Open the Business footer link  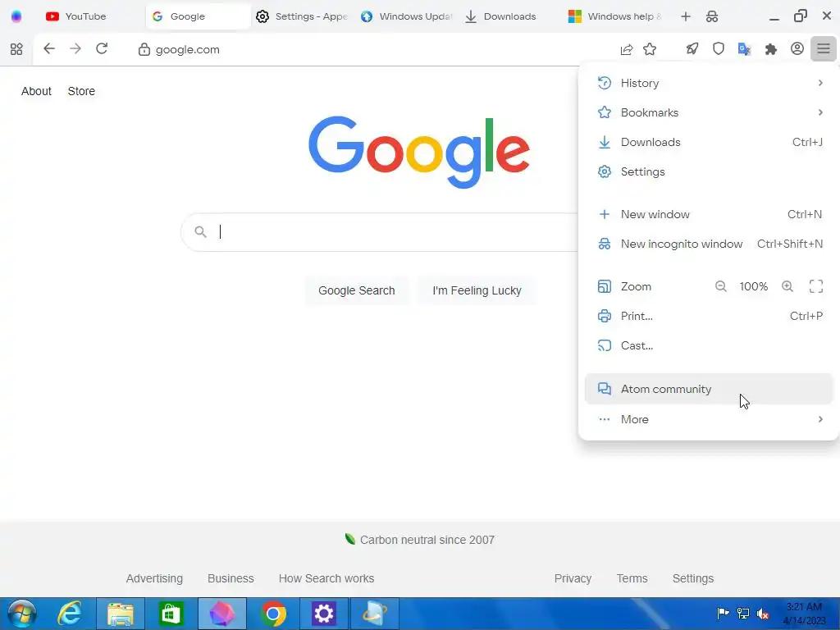click(x=231, y=578)
